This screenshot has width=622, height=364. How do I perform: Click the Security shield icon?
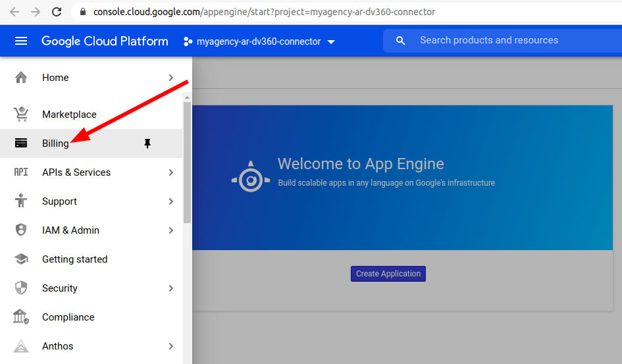coord(21,288)
